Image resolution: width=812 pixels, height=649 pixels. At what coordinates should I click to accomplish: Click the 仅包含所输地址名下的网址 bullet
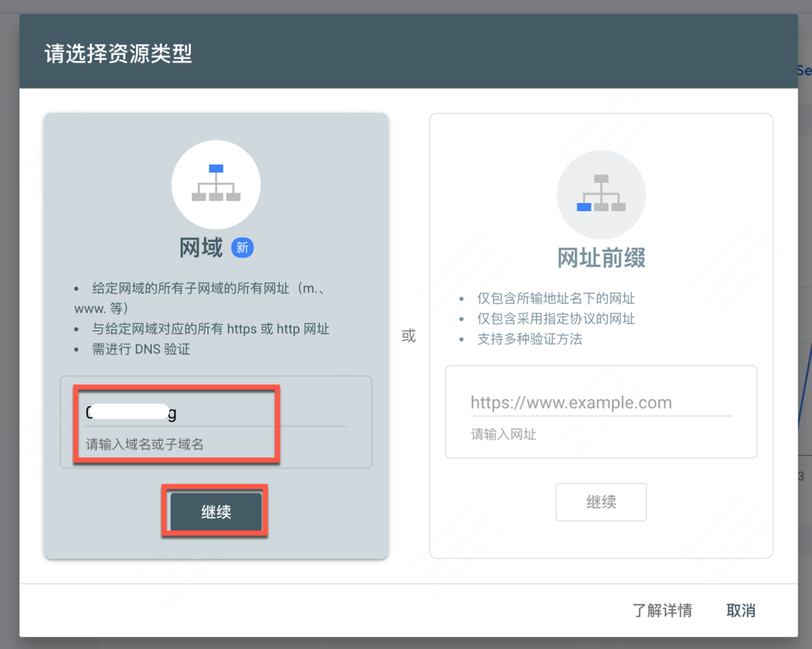pos(556,298)
